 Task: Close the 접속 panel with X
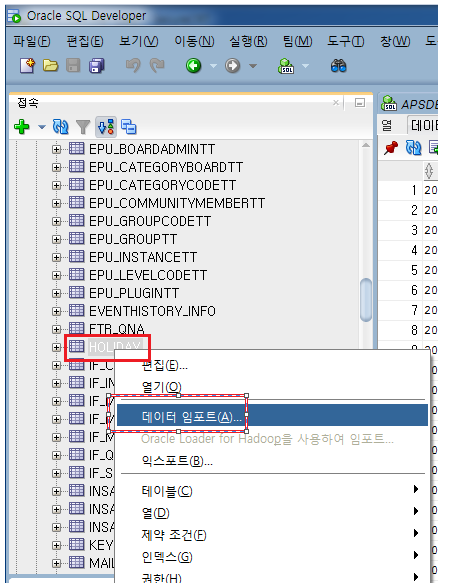(336, 102)
